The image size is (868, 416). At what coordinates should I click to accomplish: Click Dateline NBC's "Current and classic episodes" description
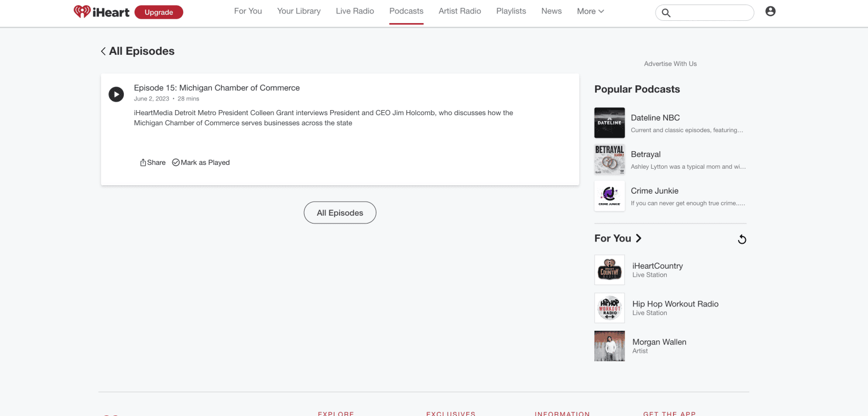click(x=687, y=130)
